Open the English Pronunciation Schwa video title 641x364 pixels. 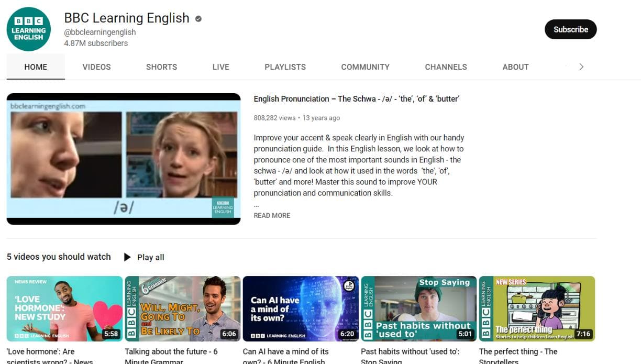[x=356, y=99]
